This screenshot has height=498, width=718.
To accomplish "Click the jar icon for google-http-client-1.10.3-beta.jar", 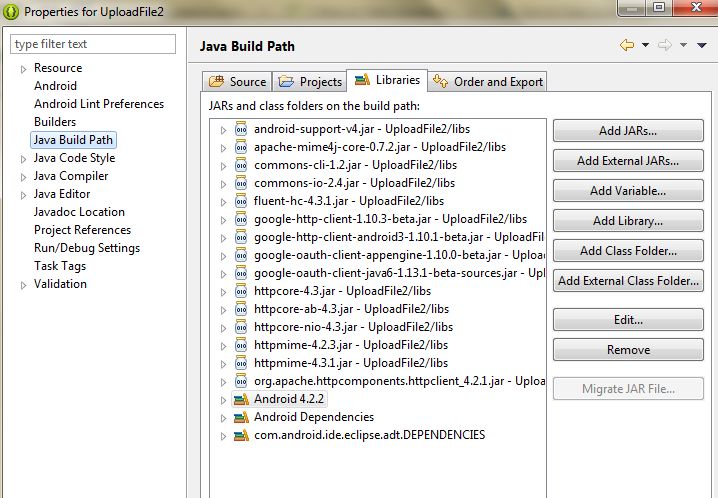I will [241, 219].
